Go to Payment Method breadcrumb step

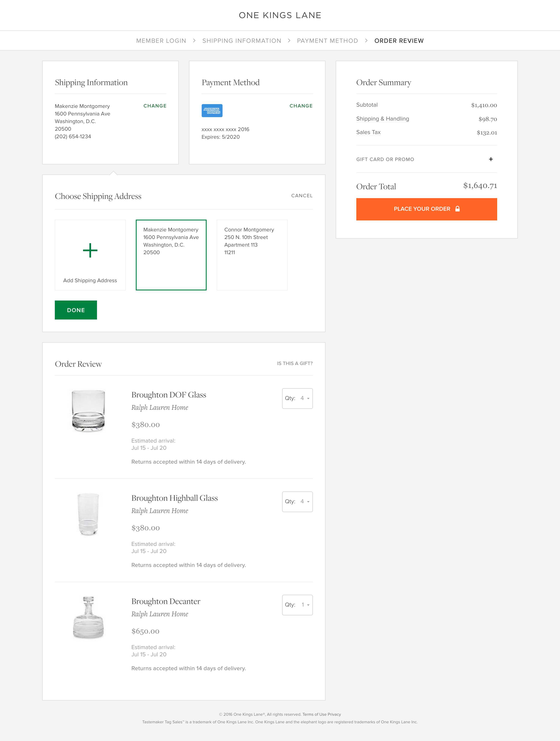point(327,41)
